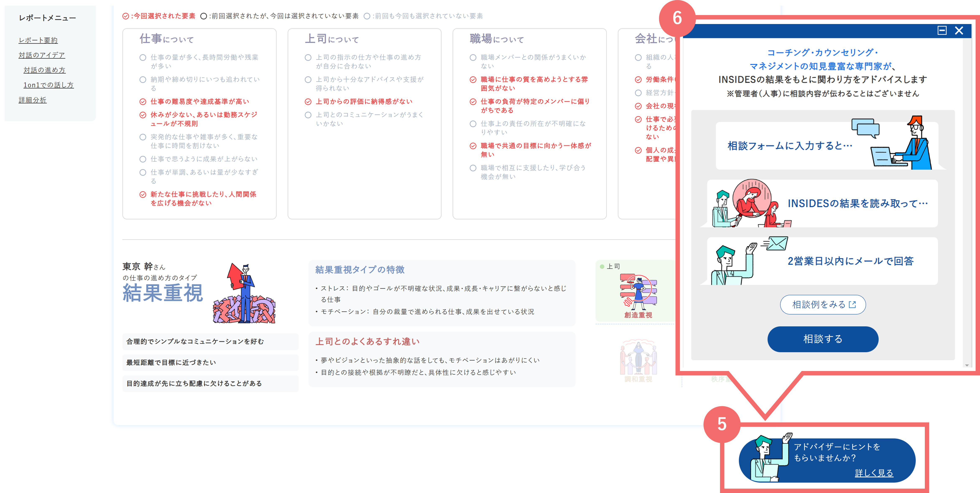This screenshot has width=980, height=493.
Task: Click the 創造重視 boss type card
Action: click(636, 291)
